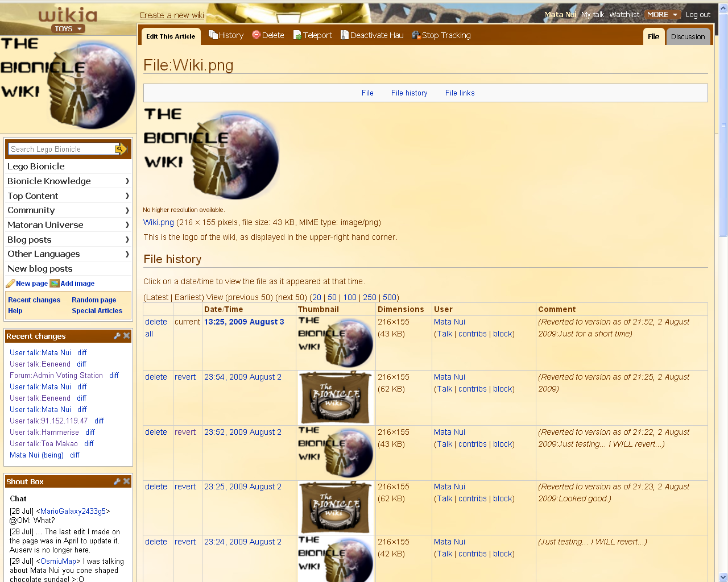Close the Shout Box widget
The width and height of the screenshot is (728, 582).
(x=127, y=481)
